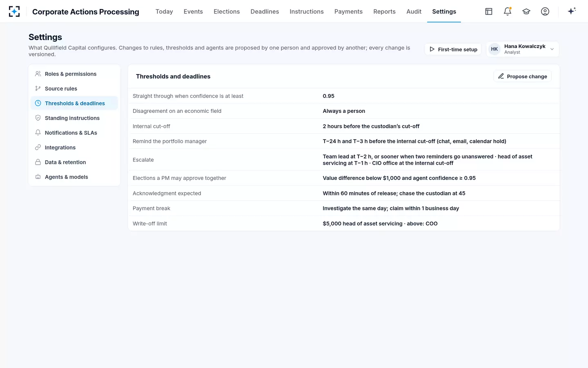Go to the Events tab

tap(193, 11)
